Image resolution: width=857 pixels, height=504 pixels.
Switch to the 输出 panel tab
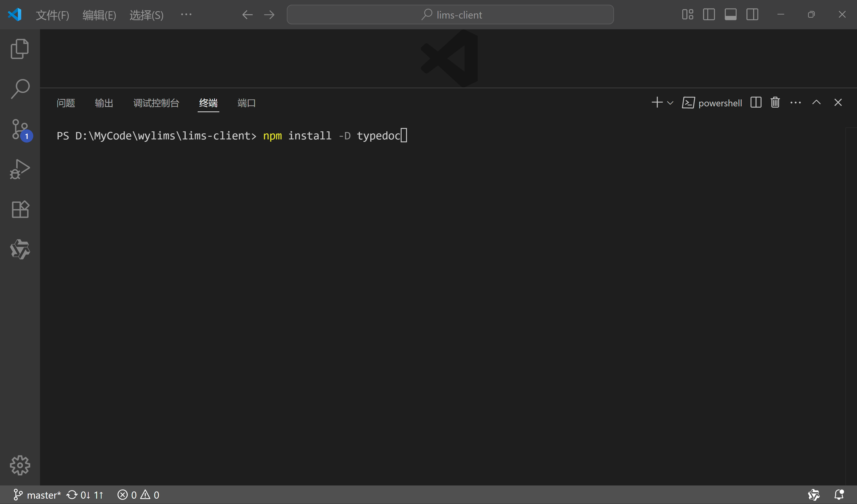pyautogui.click(x=104, y=103)
